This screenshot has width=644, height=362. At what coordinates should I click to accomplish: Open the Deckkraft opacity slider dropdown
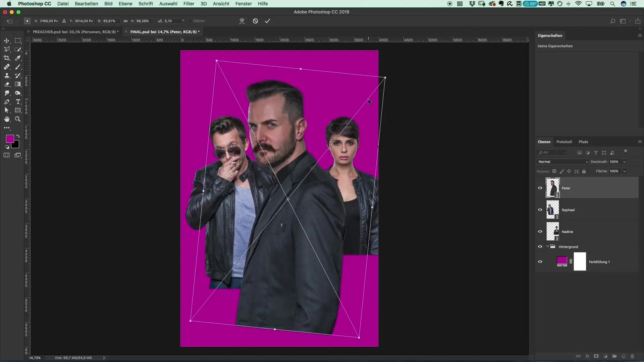click(x=625, y=162)
